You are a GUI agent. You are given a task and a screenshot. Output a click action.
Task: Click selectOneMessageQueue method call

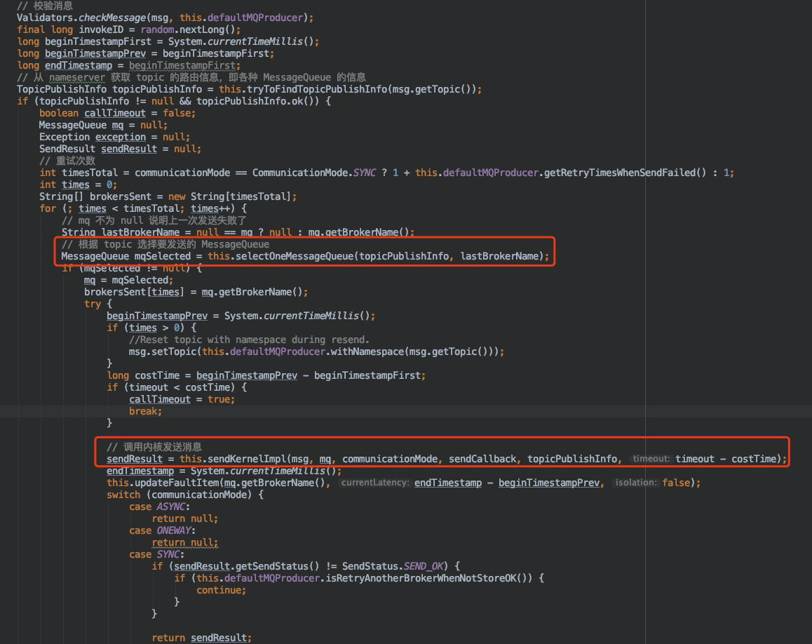pos(392,256)
